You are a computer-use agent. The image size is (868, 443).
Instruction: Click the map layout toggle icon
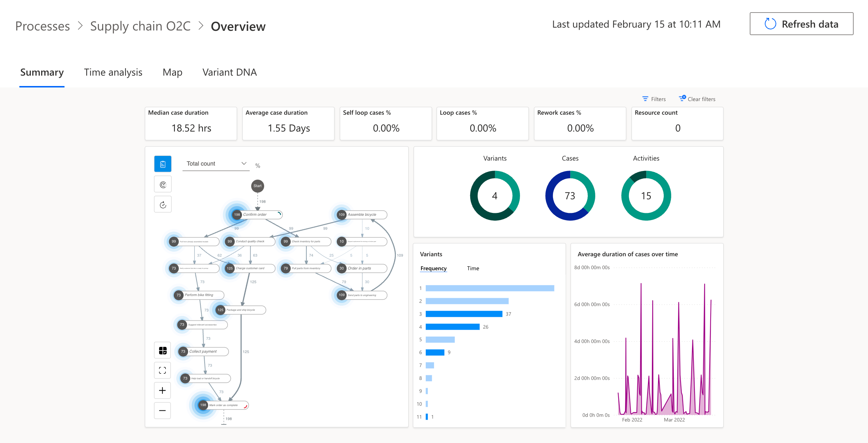tap(162, 351)
